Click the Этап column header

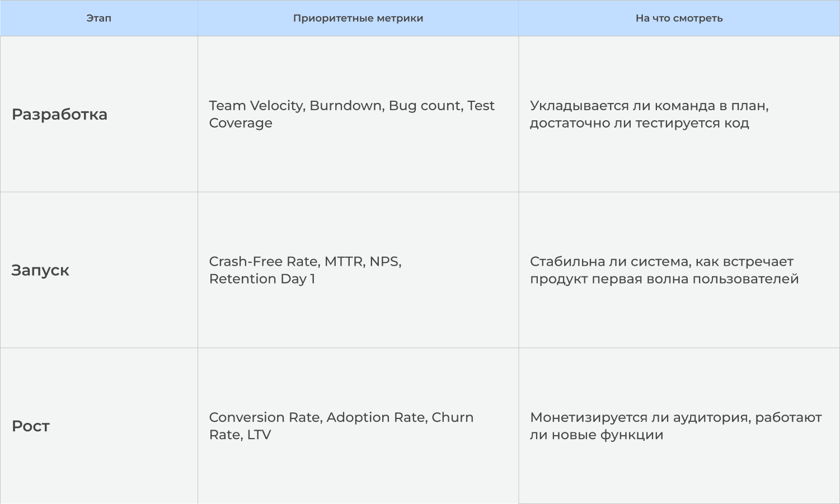pyautogui.click(x=99, y=18)
